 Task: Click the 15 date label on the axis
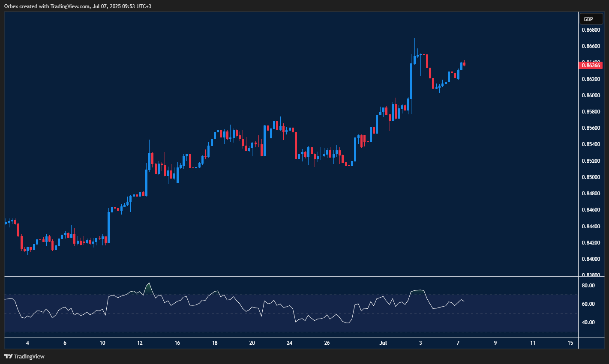pyautogui.click(x=570, y=343)
